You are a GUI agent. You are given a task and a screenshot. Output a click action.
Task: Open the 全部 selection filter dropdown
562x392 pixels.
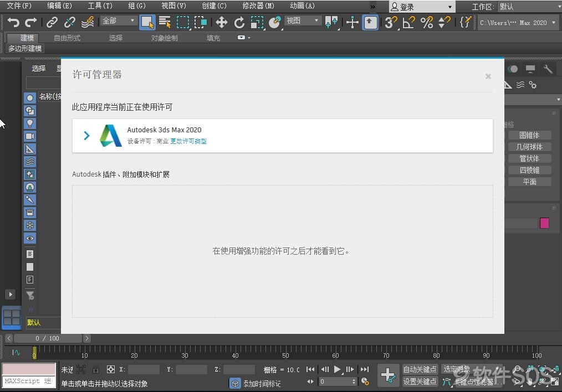(x=118, y=21)
